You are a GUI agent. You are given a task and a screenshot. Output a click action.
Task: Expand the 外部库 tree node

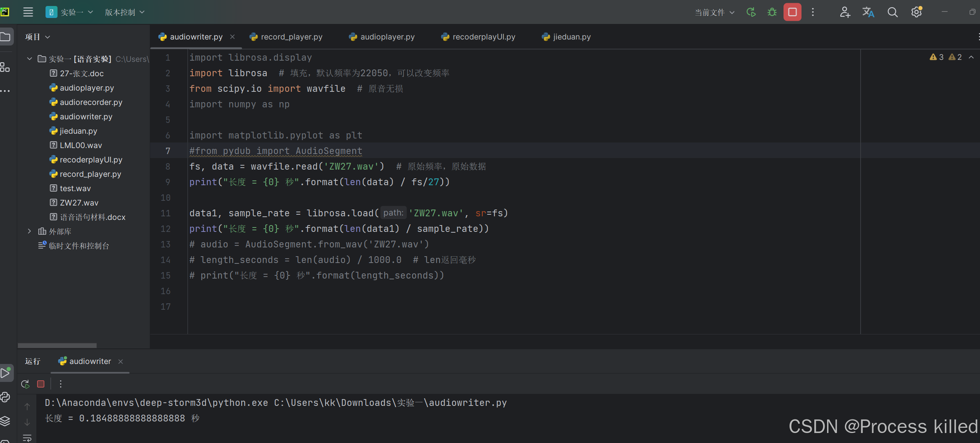[x=29, y=231]
